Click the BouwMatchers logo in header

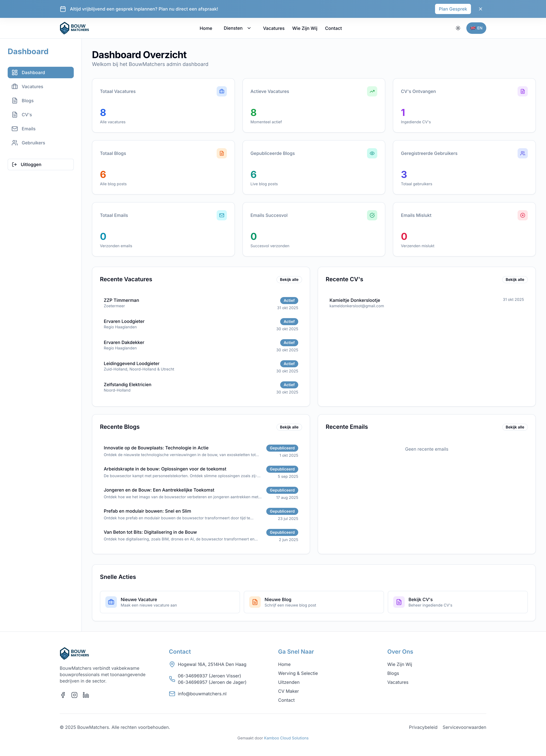[74, 28]
